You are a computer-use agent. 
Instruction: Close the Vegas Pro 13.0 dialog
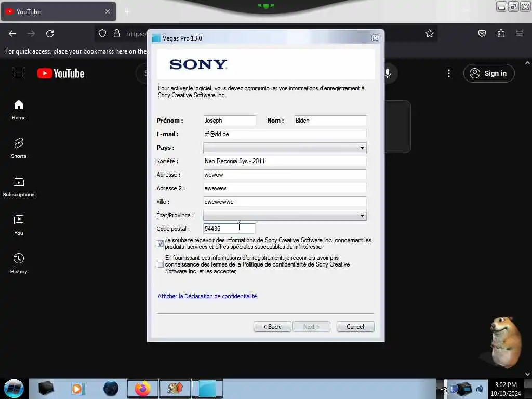point(375,38)
